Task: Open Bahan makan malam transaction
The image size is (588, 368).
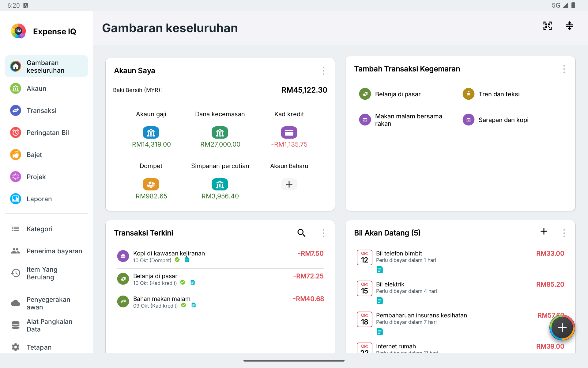Action: click(x=220, y=302)
